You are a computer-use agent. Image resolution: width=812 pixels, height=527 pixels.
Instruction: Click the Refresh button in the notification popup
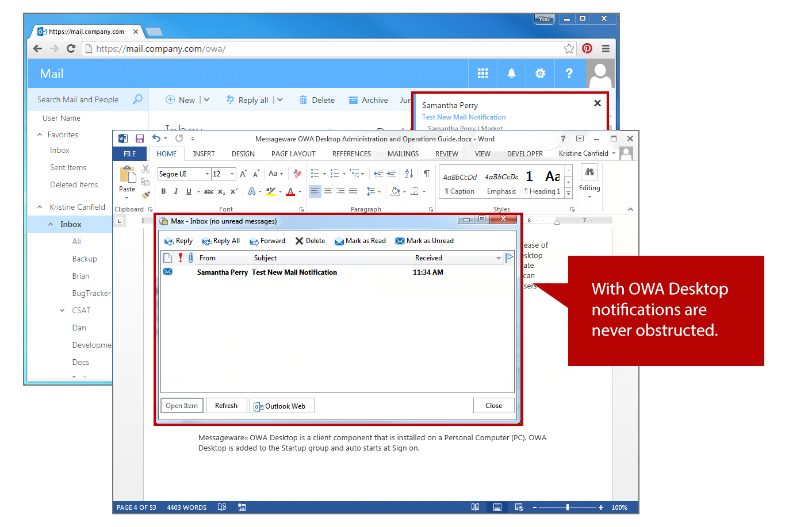(226, 405)
